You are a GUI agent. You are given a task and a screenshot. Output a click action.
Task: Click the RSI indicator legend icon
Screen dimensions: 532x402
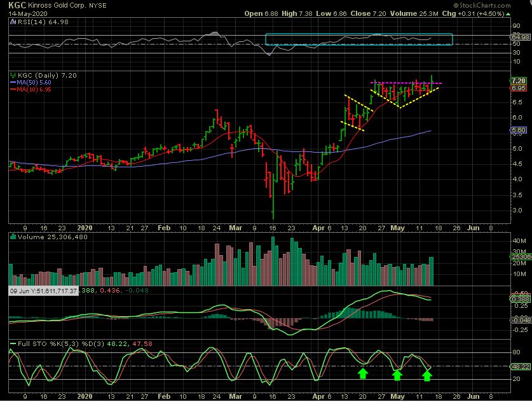pos(13,22)
